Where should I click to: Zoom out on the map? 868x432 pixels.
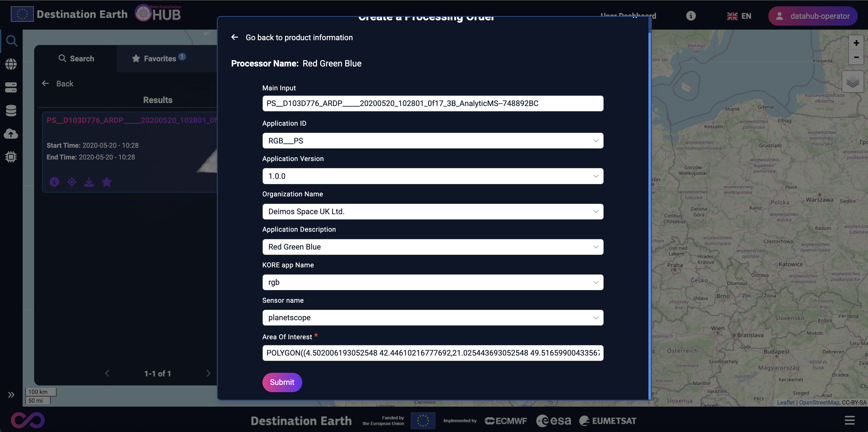pos(856,57)
